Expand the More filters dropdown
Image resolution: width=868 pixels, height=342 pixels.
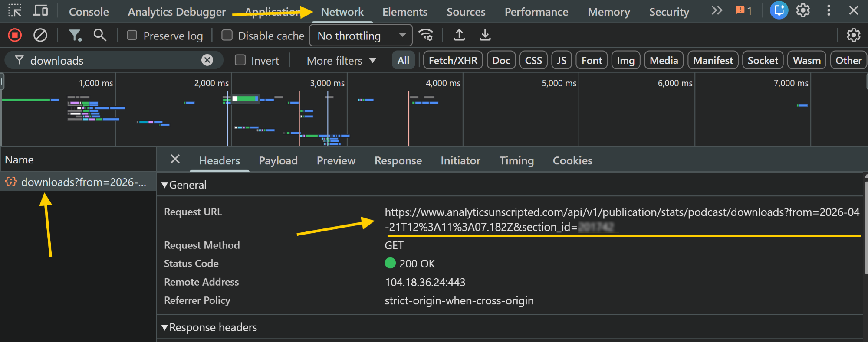[341, 61]
